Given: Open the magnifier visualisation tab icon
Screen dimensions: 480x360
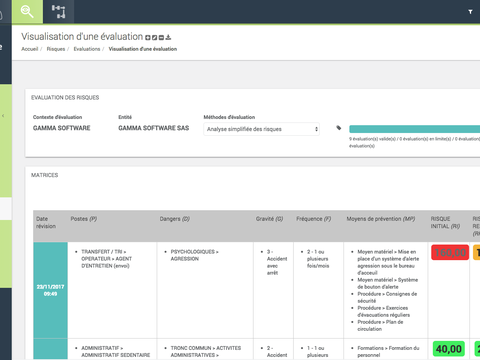Looking at the screenshot, I should pyautogui.click(x=27, y=11).
